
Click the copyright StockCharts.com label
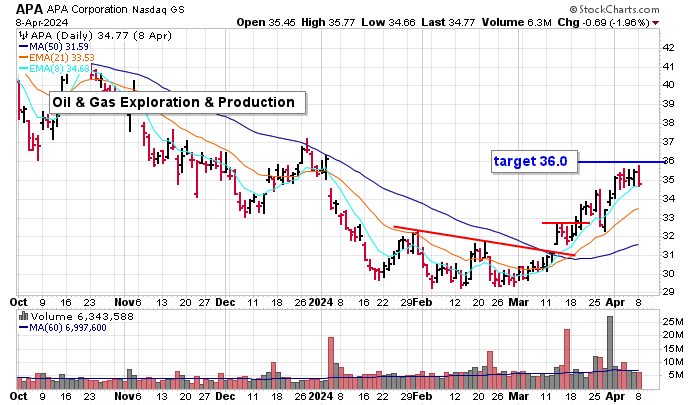click(614, 9)
